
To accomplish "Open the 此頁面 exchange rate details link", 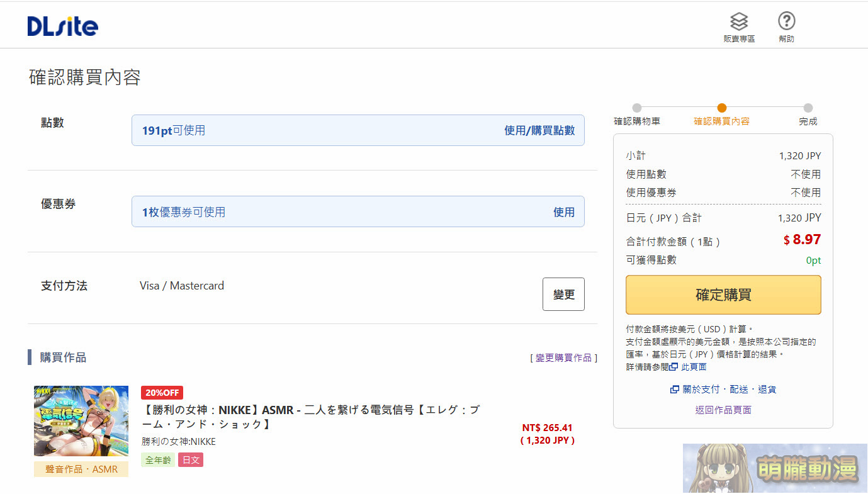I will coord(694,367).
